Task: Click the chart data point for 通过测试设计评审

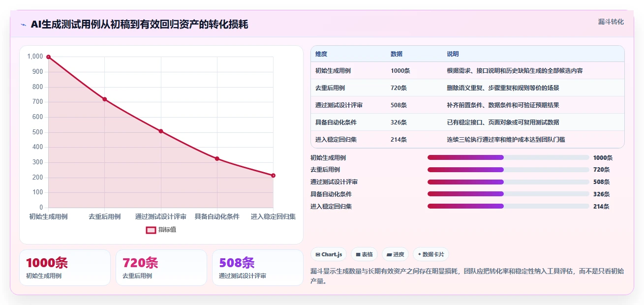Action: pos(161,131)
